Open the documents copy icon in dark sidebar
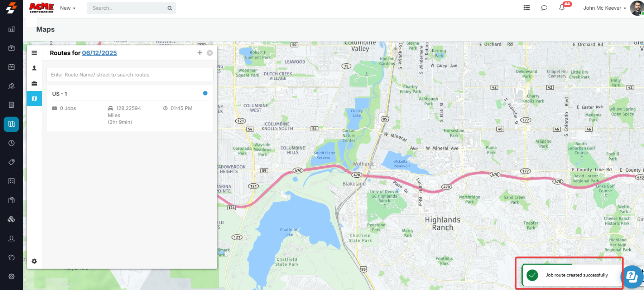This screenshot has height=290, width=644. point(11,200)
